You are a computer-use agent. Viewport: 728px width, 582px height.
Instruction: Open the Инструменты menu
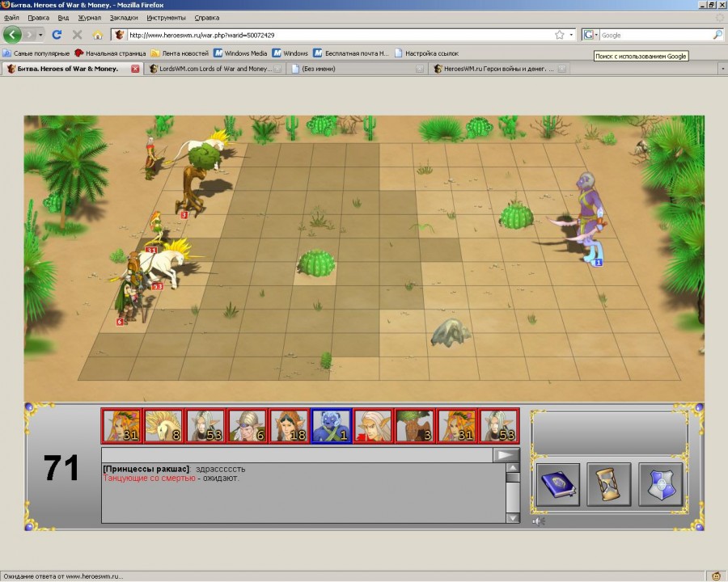coord(166,18)
